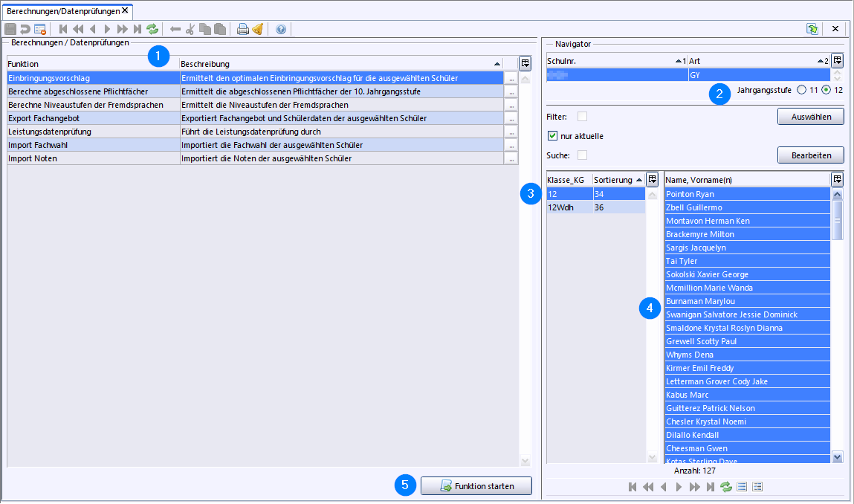Uncheck the nur aktuelle checkbox
The height and width of the screenshot is (504, 854).
coord(552,136)
